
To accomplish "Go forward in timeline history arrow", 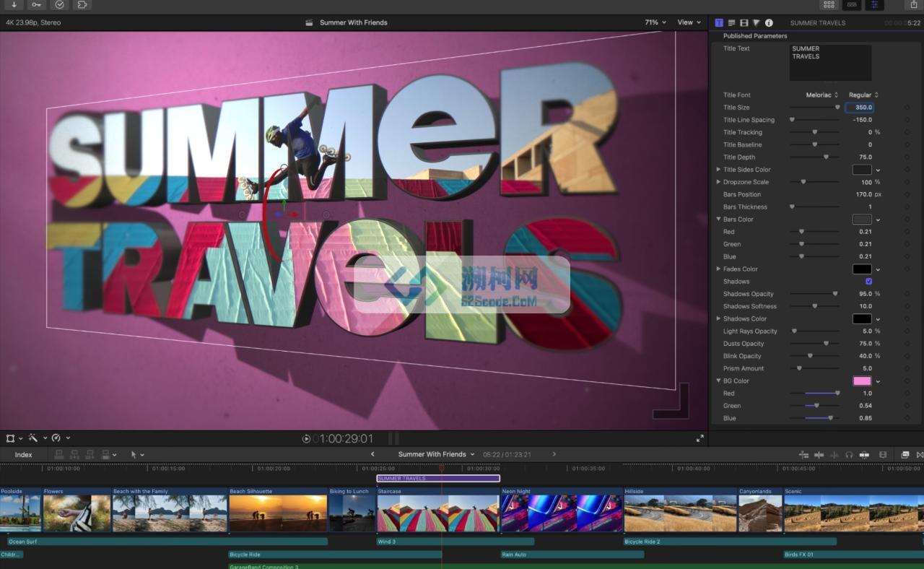I will (554, 454).
